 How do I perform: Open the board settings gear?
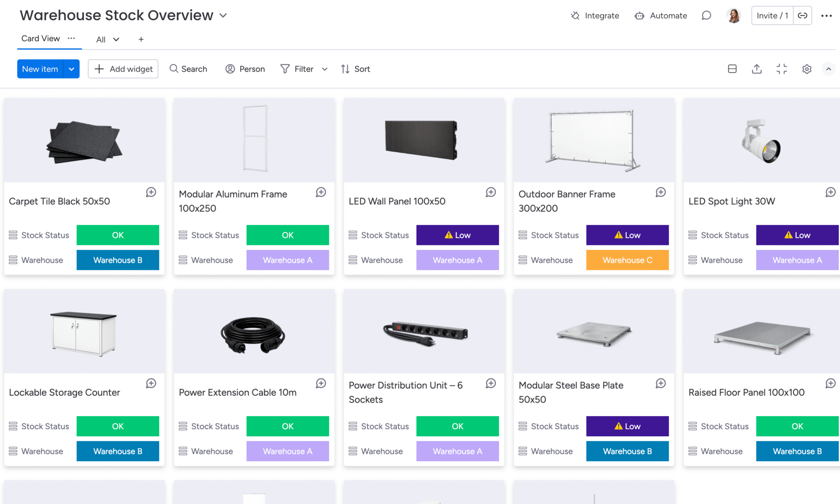coord(807,69)
